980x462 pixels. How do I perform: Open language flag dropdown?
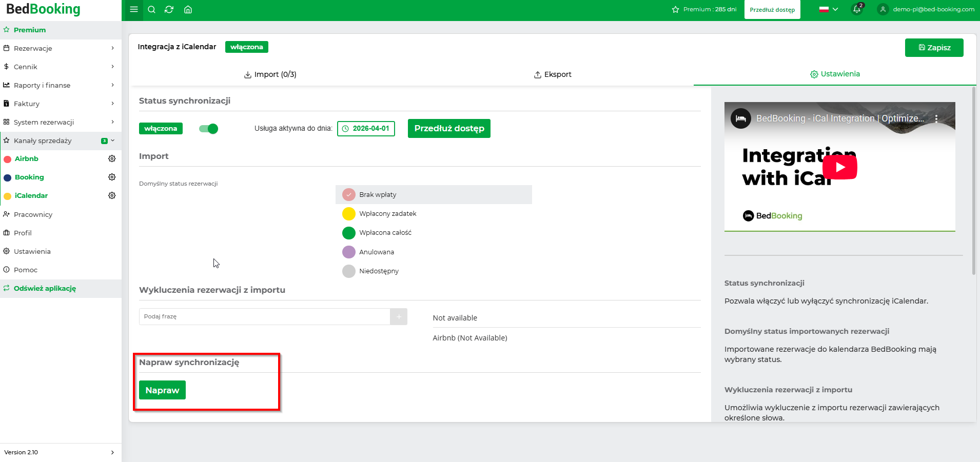829,9
